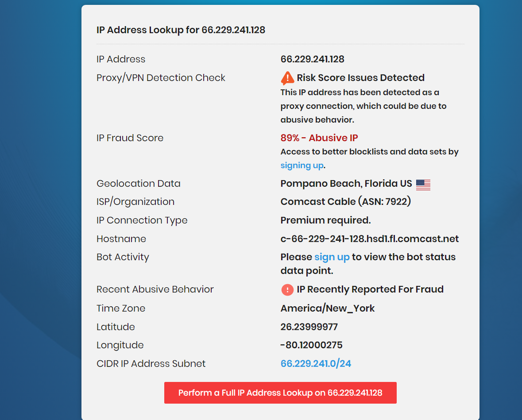
Task: Follow the 'sign up' bot status link
Action: pos(332,257)
